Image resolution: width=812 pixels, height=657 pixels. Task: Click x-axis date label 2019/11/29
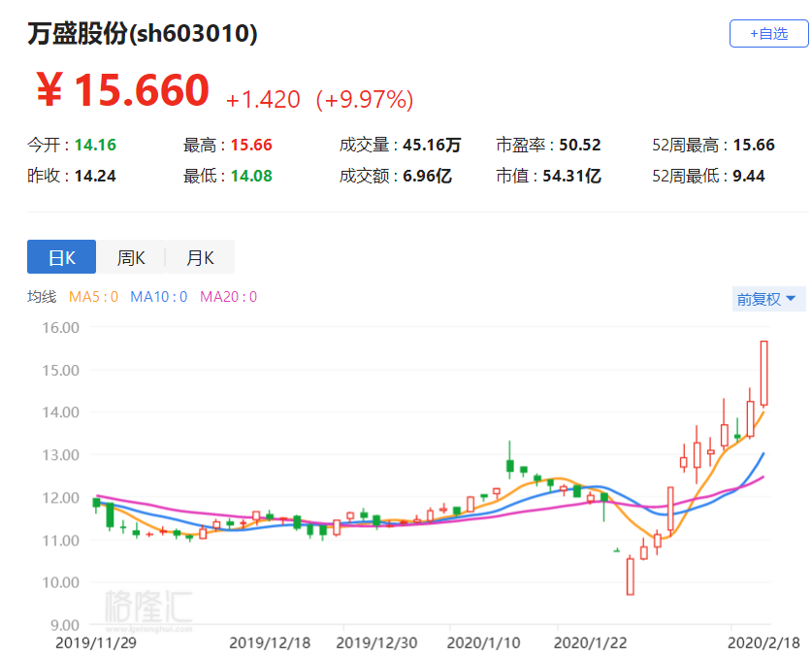96,642
